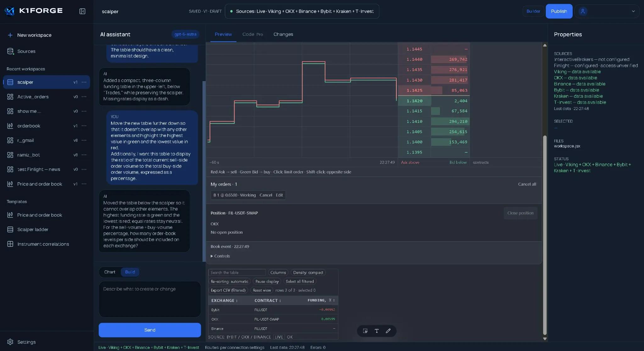Open more options for scalper workspace
This screenshot has height=351, width=644.
pyautogui.click(x=84, y=82)
